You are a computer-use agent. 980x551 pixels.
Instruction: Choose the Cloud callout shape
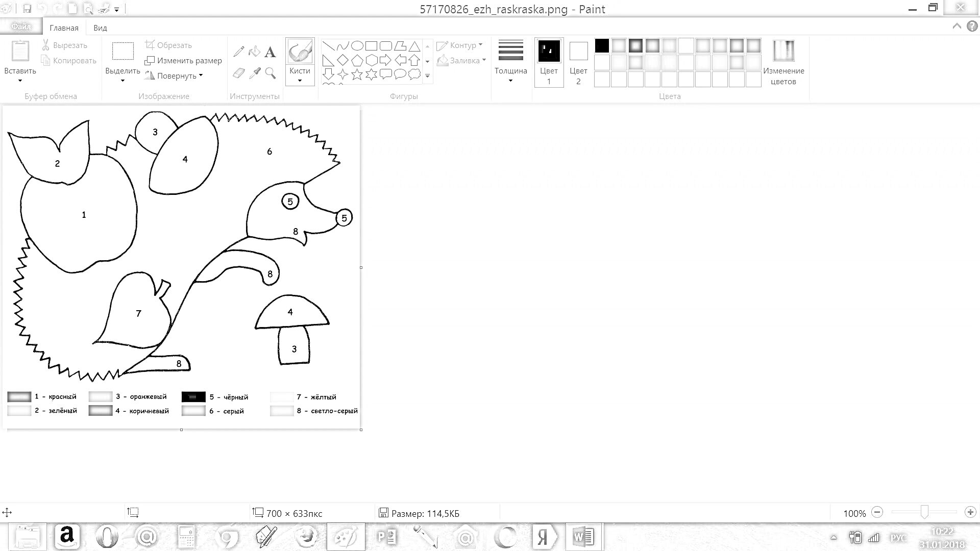click(414, 74)
